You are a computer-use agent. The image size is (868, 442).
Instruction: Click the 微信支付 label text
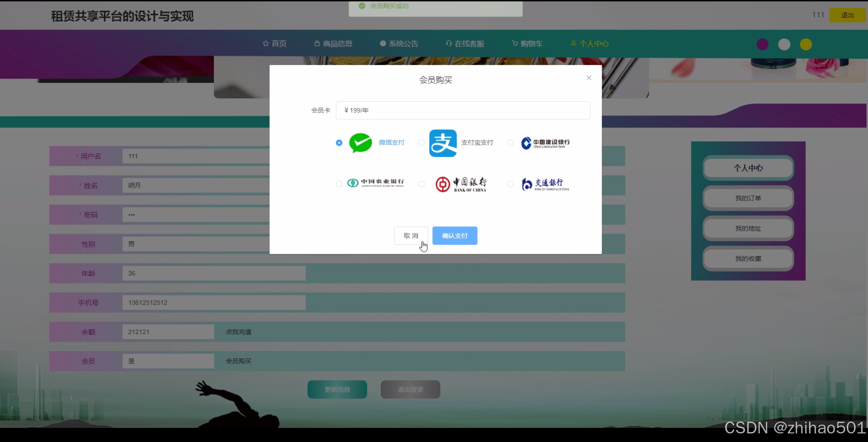click(391, 143)
